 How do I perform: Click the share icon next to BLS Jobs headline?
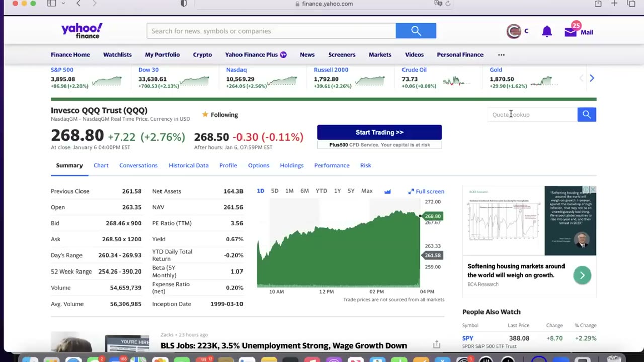point(437,344)
